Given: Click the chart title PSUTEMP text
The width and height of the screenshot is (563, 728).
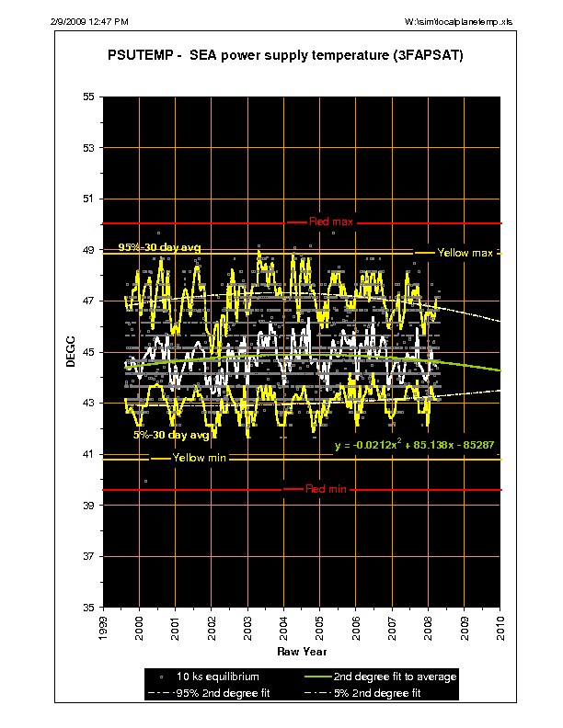Looking at the screenshot, I should tap(285, 56).
